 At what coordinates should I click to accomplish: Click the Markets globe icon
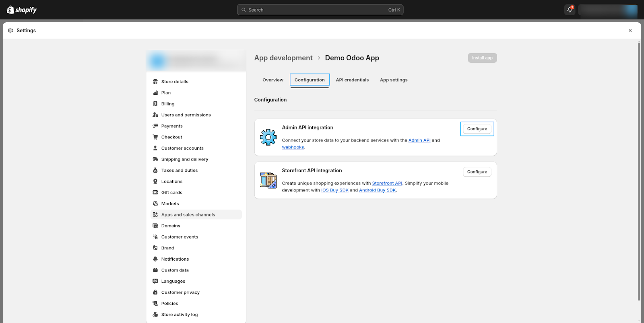(x=155, y=204)
